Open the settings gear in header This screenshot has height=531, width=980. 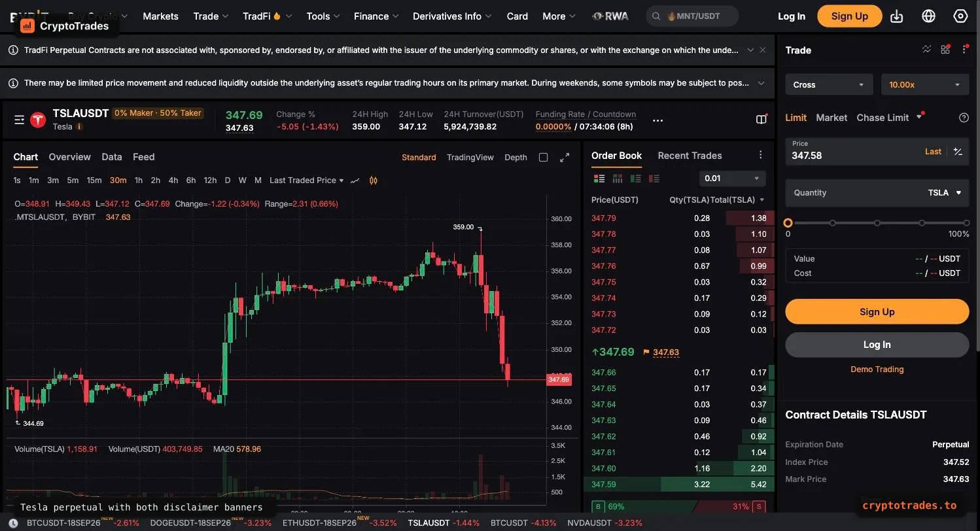(960, 16)
